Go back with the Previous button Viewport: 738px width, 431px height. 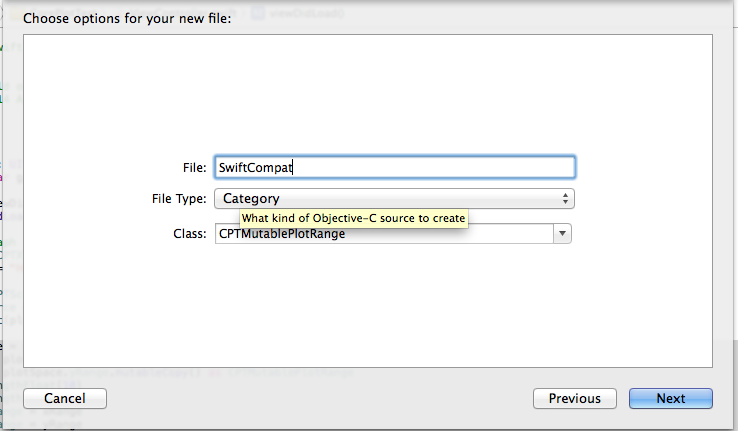tap(575, 398)
